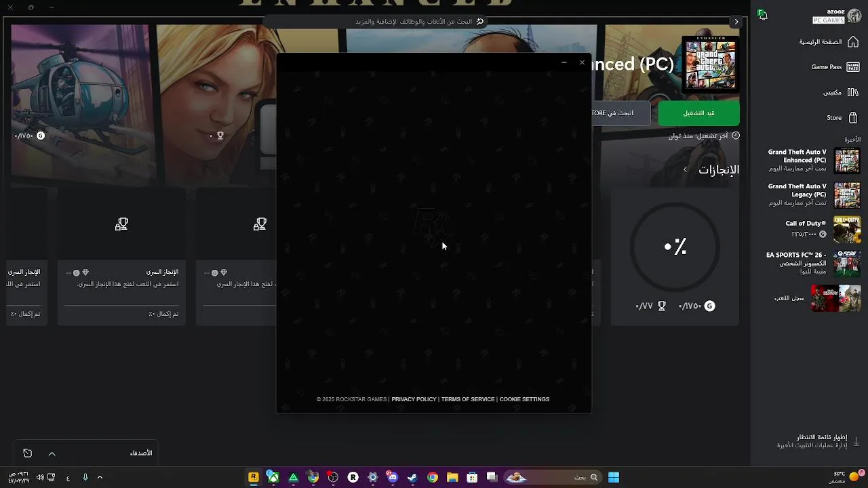Screen dimensions: 868x488
Task: Click the microphone icon in system tray
Action: coord(85,477)
